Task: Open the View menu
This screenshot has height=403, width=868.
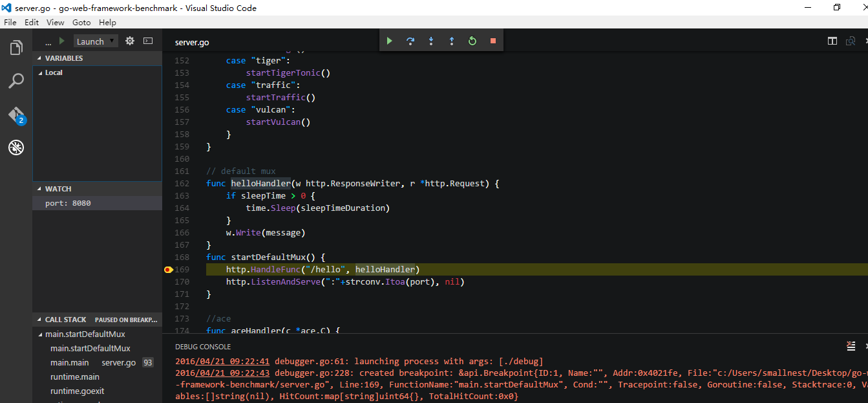Action: click(x=56, y=22)
